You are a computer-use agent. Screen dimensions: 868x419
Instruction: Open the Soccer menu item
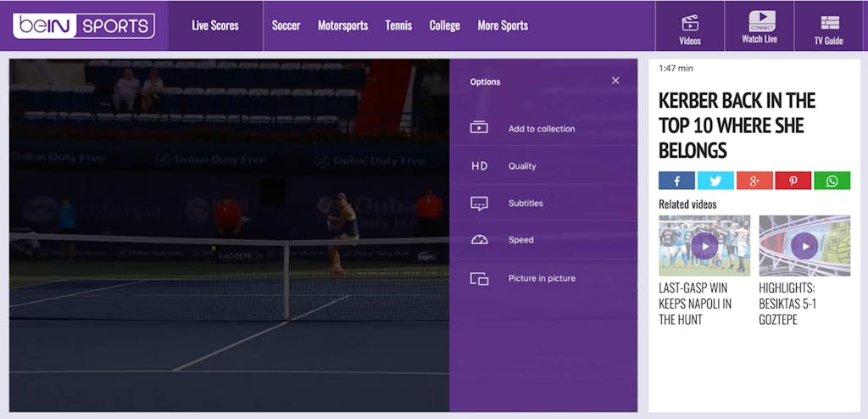[286, 25]
